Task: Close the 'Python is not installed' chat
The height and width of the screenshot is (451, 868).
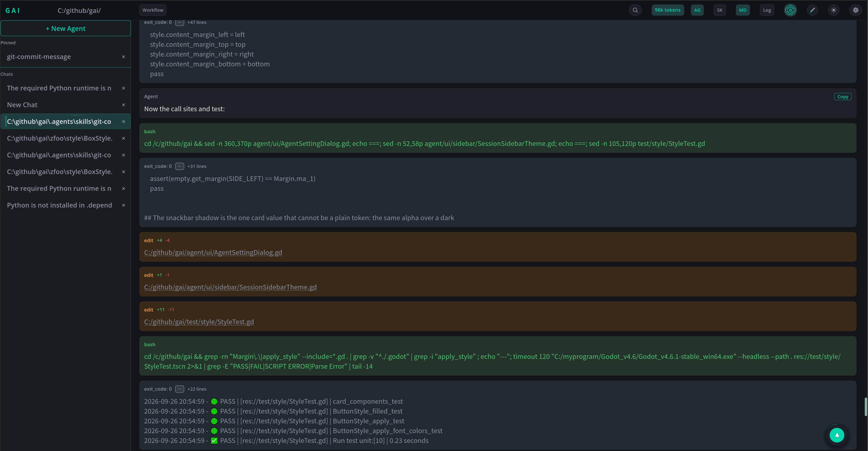Action: click(x=123, y=205)
